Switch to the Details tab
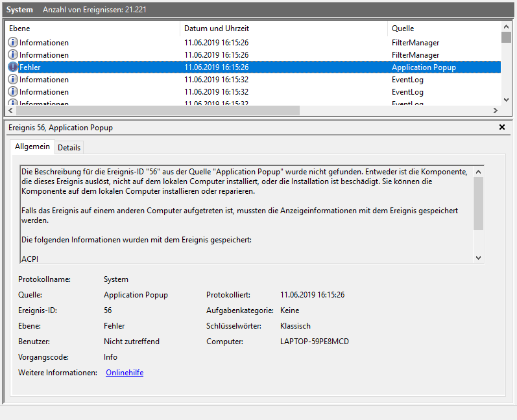Image resolution: width=517 pixels, height=420 pixels. click(69, 148)
